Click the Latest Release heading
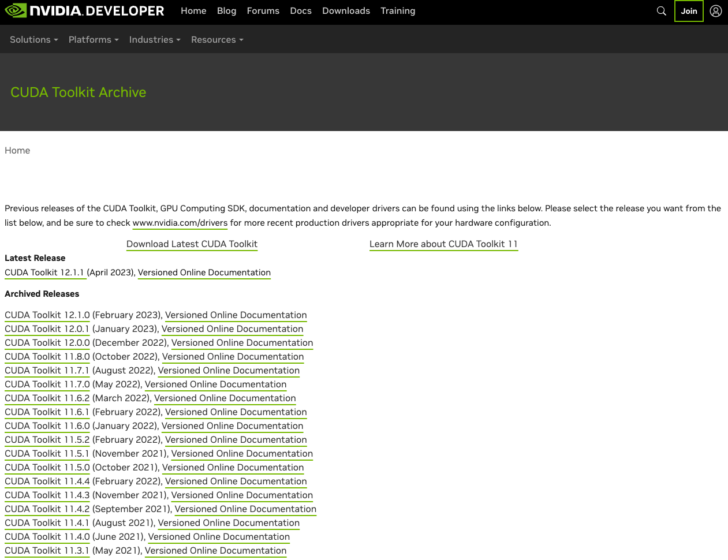The height and width of the screenshot is (560, 728). pyautogui.click(x=35, y=258)
